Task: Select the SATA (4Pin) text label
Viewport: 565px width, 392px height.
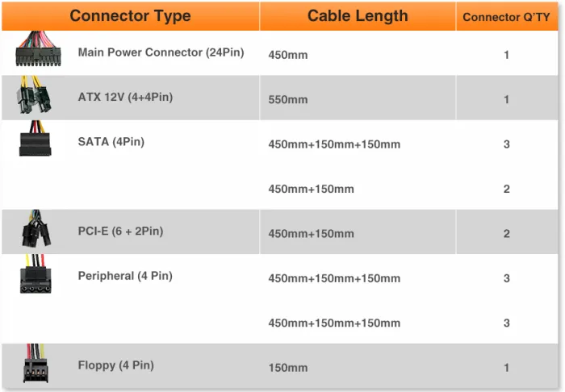Action: [111, 142]
